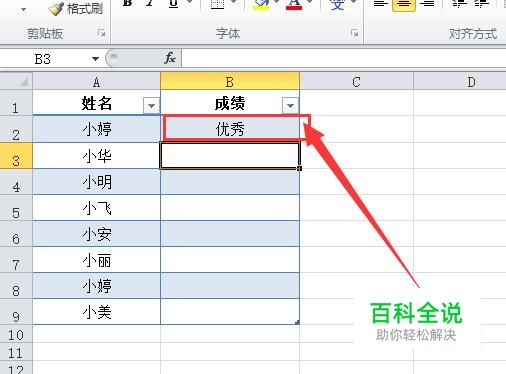Click the 成绩 header cell

230,103
